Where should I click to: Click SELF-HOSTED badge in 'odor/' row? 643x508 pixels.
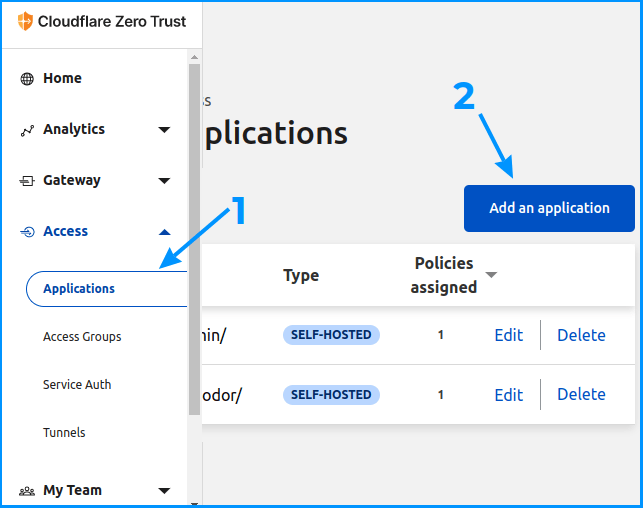[331, 395]
